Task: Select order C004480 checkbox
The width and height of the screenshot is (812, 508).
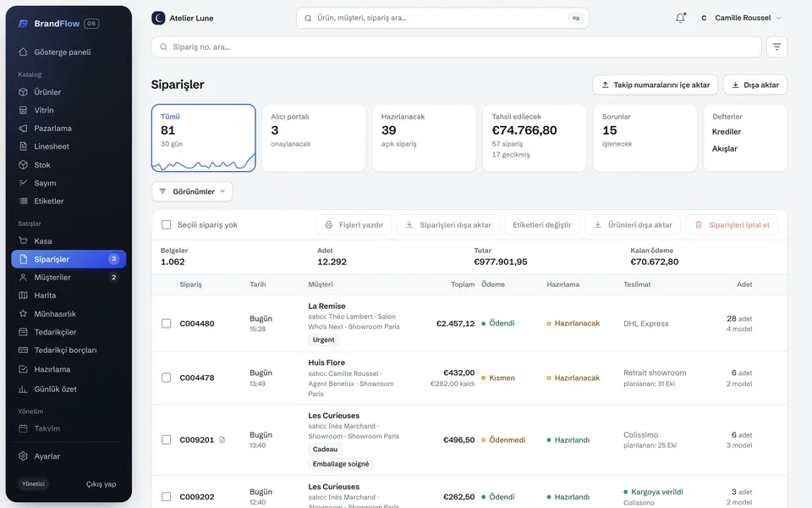Action: tap(167, 323)
